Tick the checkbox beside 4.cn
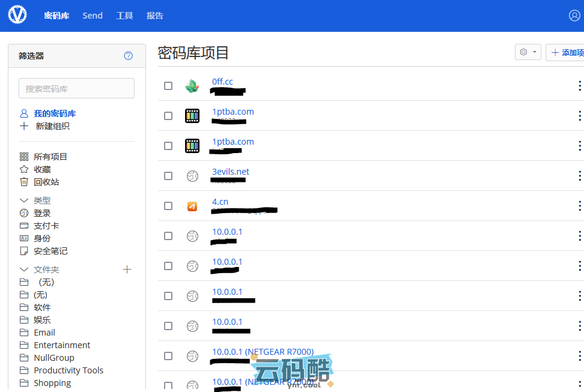 [x=168, y=206]
